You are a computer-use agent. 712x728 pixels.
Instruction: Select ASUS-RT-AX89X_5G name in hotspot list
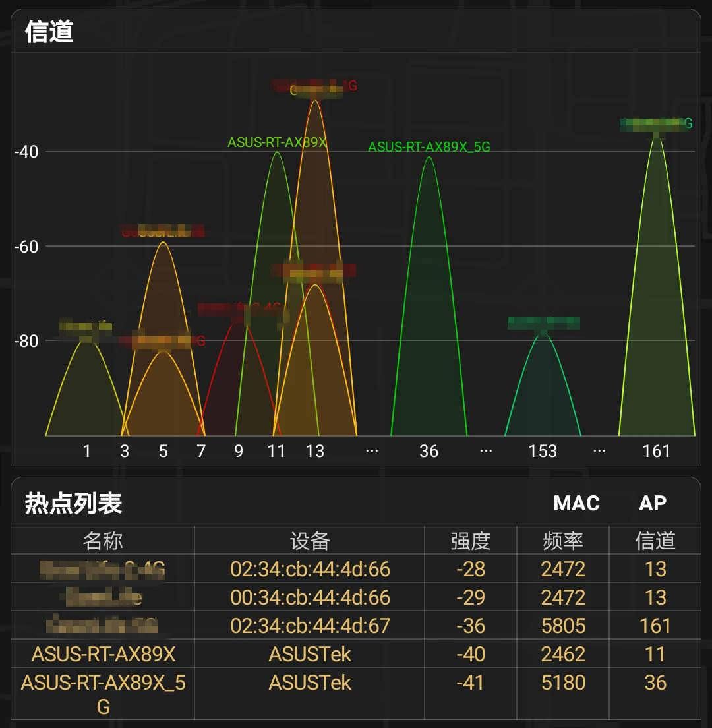[103, 694]
